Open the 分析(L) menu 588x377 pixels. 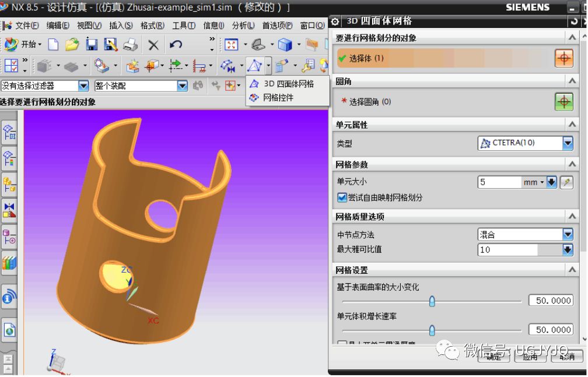click(x=243, y=26)
